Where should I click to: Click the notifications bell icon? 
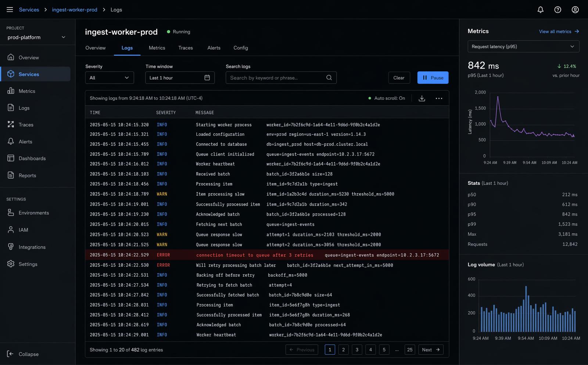point(540,10)
